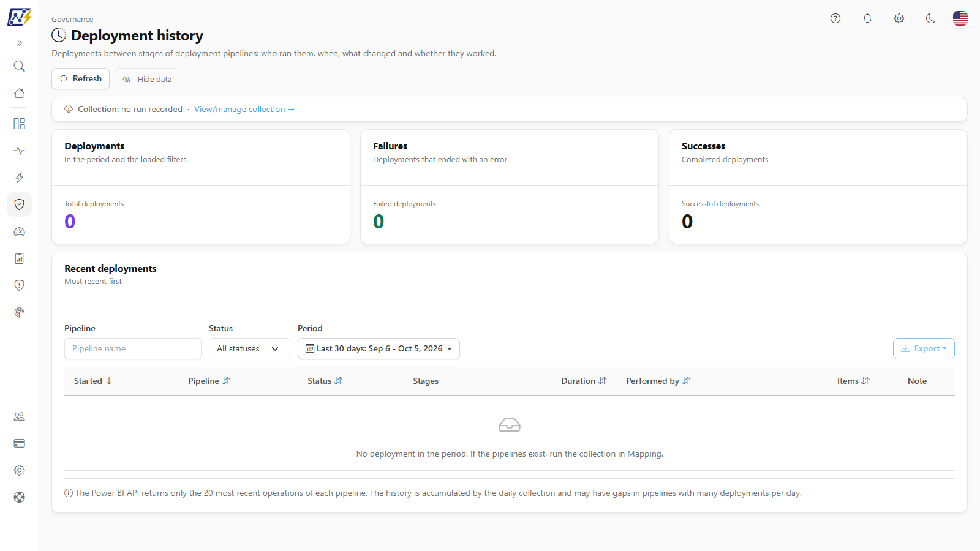Toggle Hide data visibility
Screen dimensions: 980x551
pos(147,79)
